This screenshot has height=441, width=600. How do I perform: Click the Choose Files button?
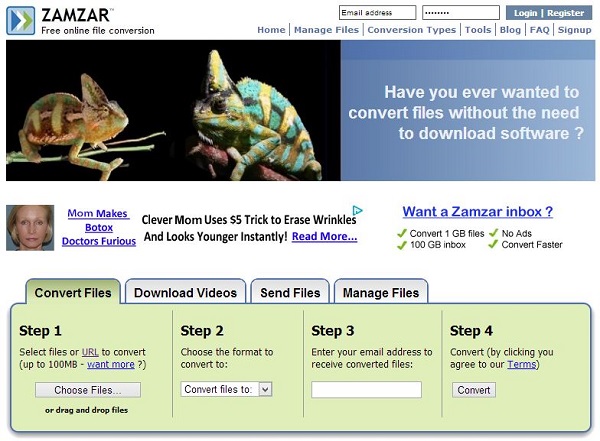point(88,390)
